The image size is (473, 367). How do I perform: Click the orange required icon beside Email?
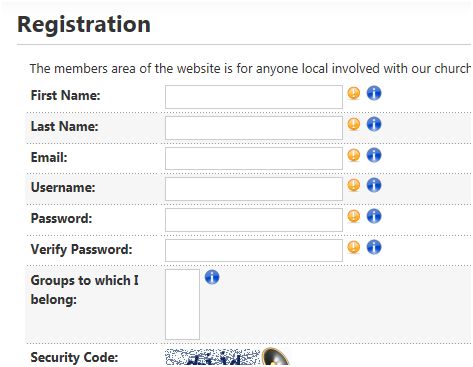[x=354, y=155]
